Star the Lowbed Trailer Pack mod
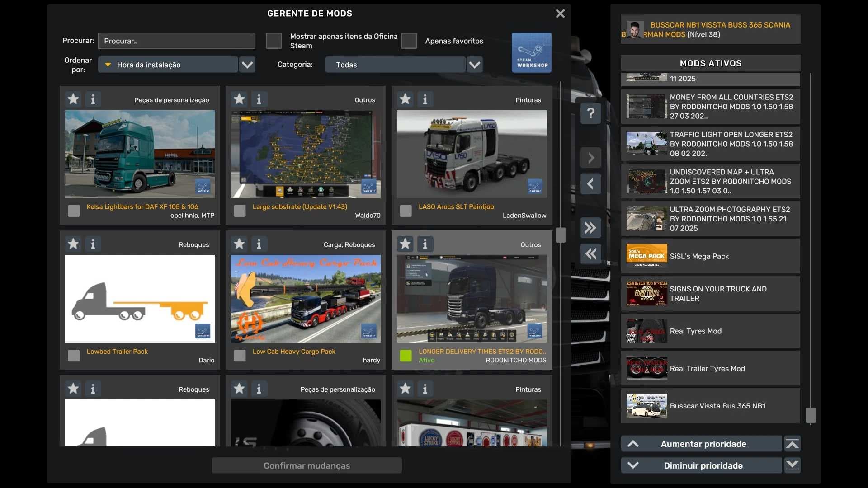868x488 pixels. (x=73, y=244)
